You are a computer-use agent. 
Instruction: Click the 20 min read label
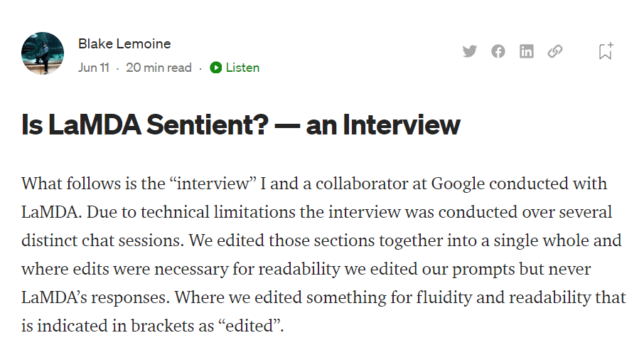click(159, 68)
